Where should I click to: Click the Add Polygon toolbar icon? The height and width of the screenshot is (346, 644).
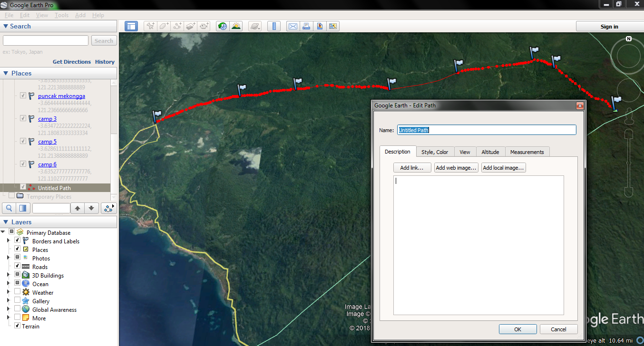(x=164, y=26)
